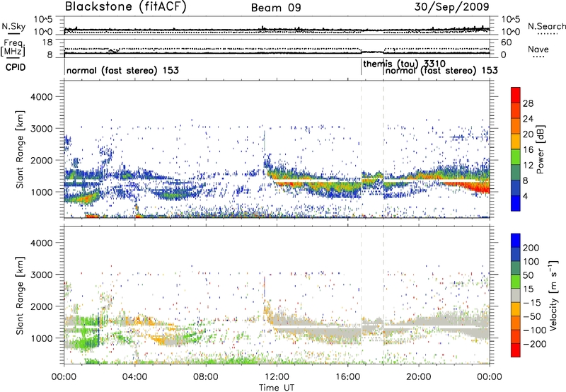The image size is (566, 392).
Task: Click the yellow Velocity segment between -15 and -50
Action: pos(516,309)
